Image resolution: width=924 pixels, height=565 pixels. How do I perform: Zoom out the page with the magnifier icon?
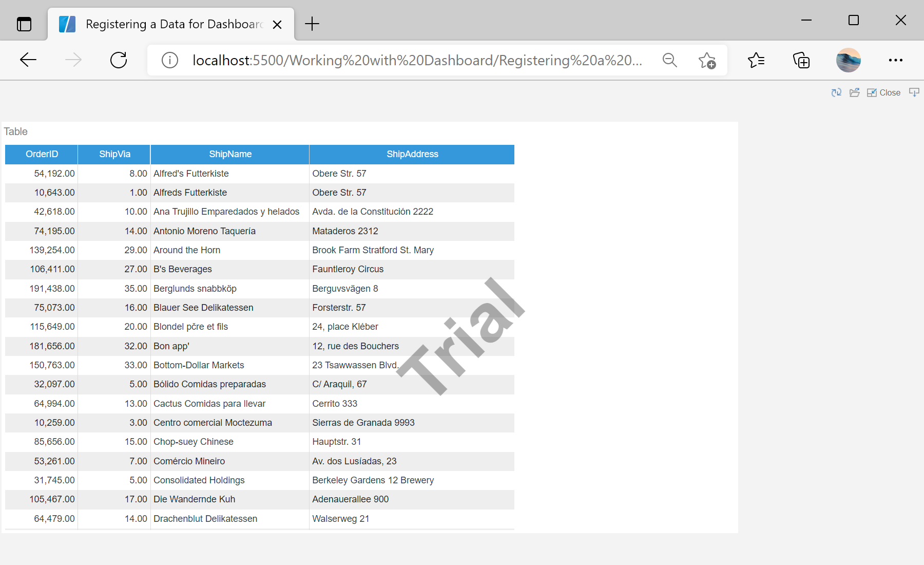669,60
